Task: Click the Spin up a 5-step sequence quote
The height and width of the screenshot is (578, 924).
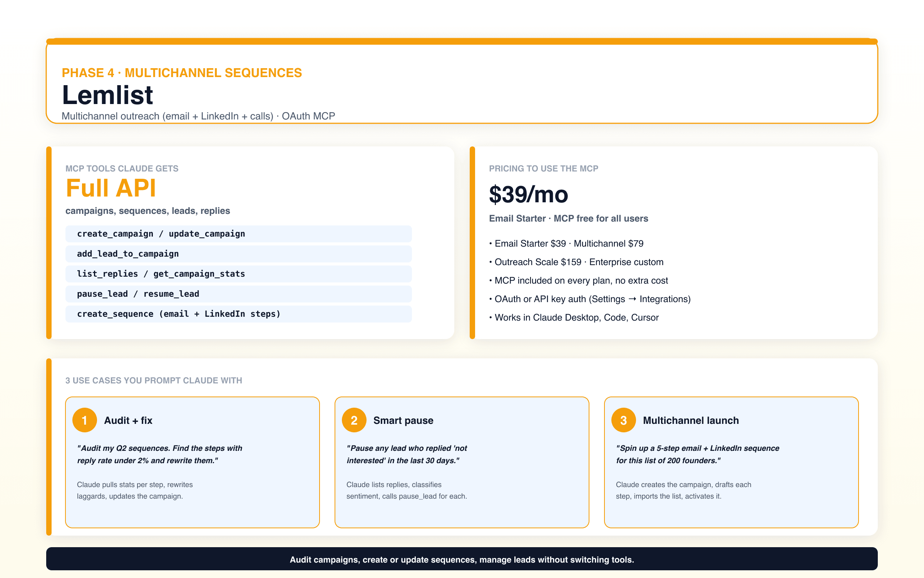Action: [x=697, y=454]
